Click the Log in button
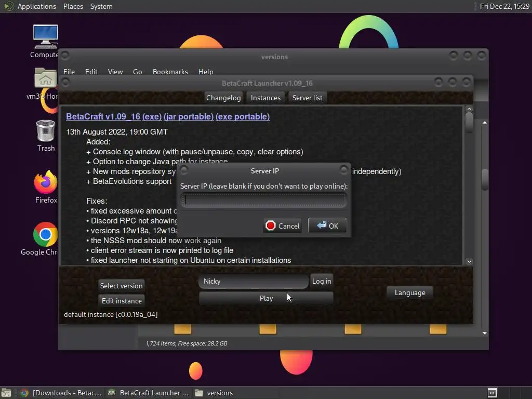The width and height of the screenshot is (532, 399). pyautogui.click(x=321, y=281)
